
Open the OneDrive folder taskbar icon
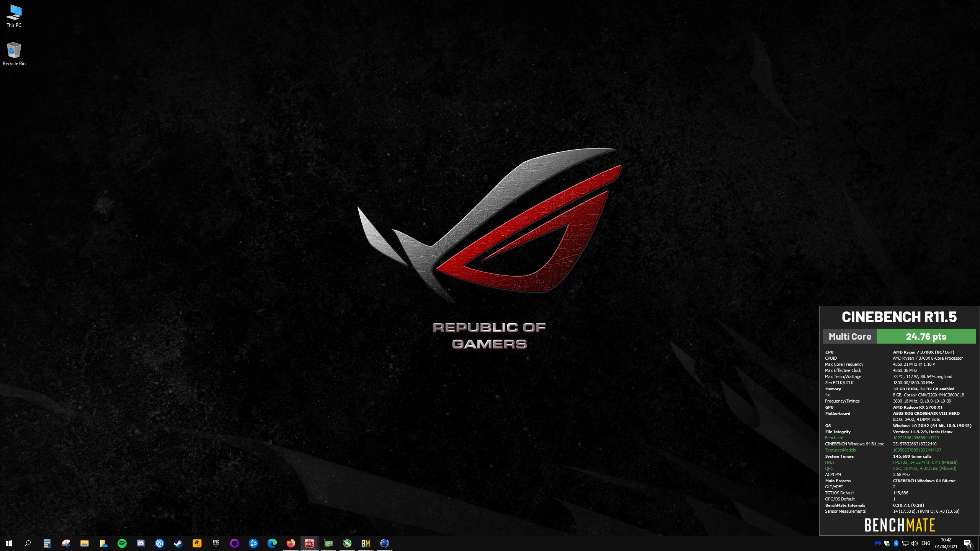(103, 543)
